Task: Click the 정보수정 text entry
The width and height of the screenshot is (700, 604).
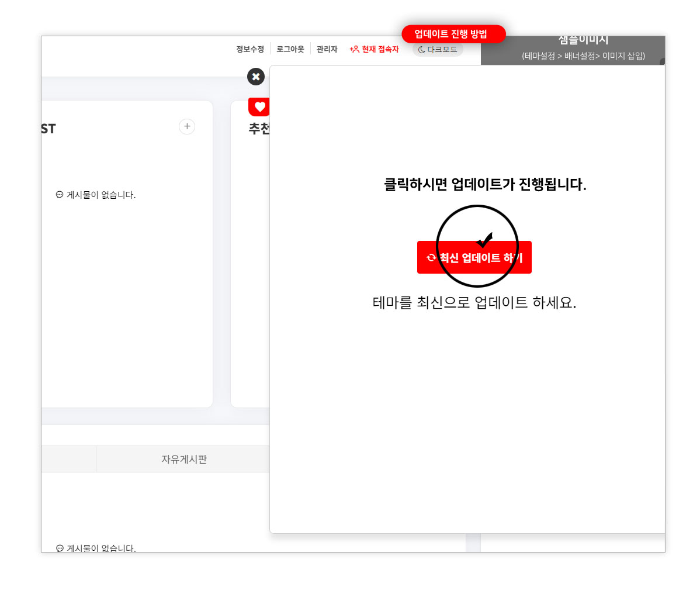Action: [x=249, y=49]
